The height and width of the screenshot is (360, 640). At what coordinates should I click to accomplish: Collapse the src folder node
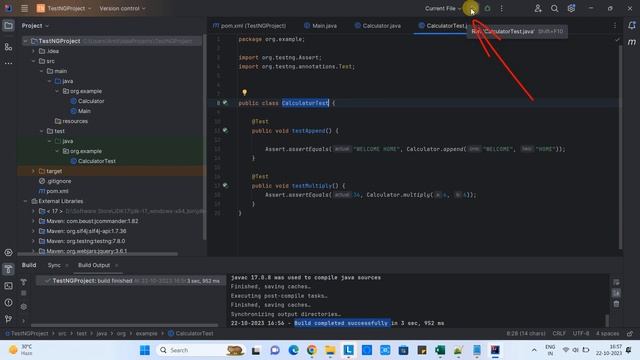pyautogui.click(x=33, y=61)
